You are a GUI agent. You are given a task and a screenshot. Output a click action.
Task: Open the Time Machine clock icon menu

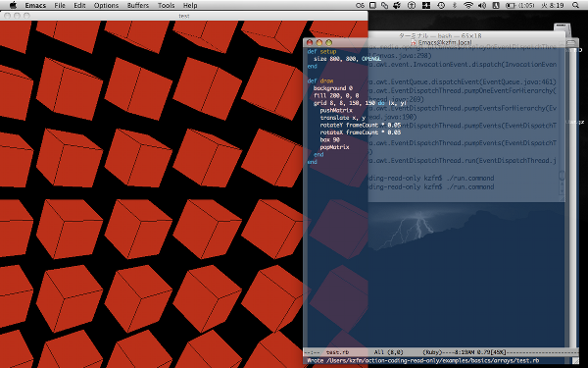(441, 5)
